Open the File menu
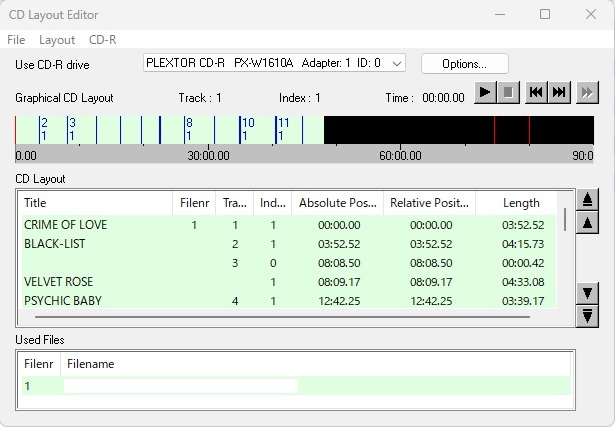The width and height of the screenshot is (615, 427). (x=16, y=40)
